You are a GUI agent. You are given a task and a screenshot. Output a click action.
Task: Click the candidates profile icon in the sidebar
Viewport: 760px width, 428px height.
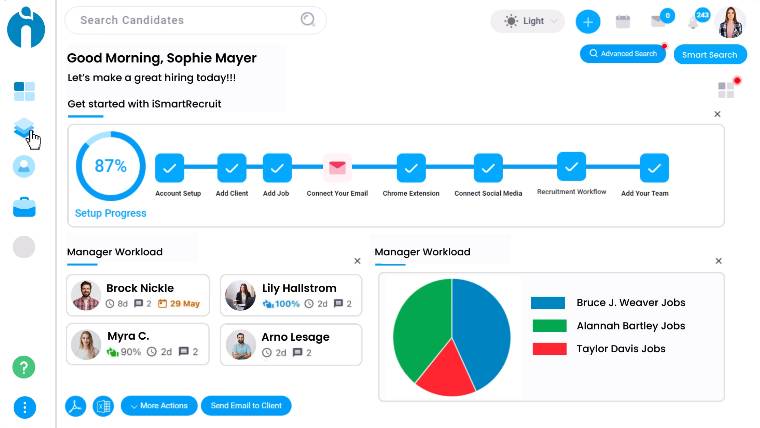pos(24,167)
